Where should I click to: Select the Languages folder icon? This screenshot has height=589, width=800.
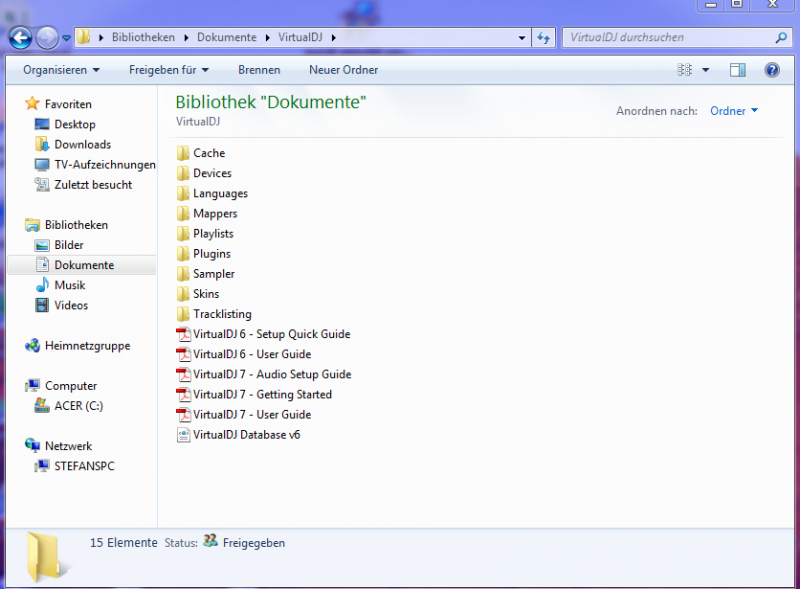[x=183, y=193]
